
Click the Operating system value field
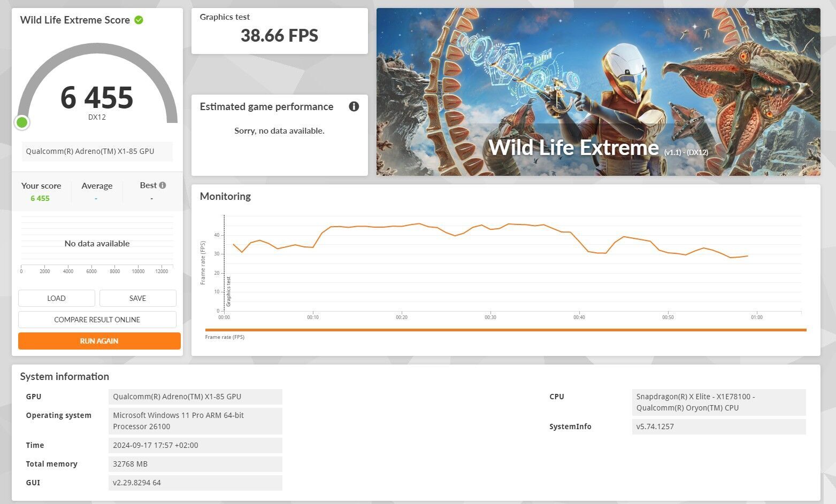point(195,421)
